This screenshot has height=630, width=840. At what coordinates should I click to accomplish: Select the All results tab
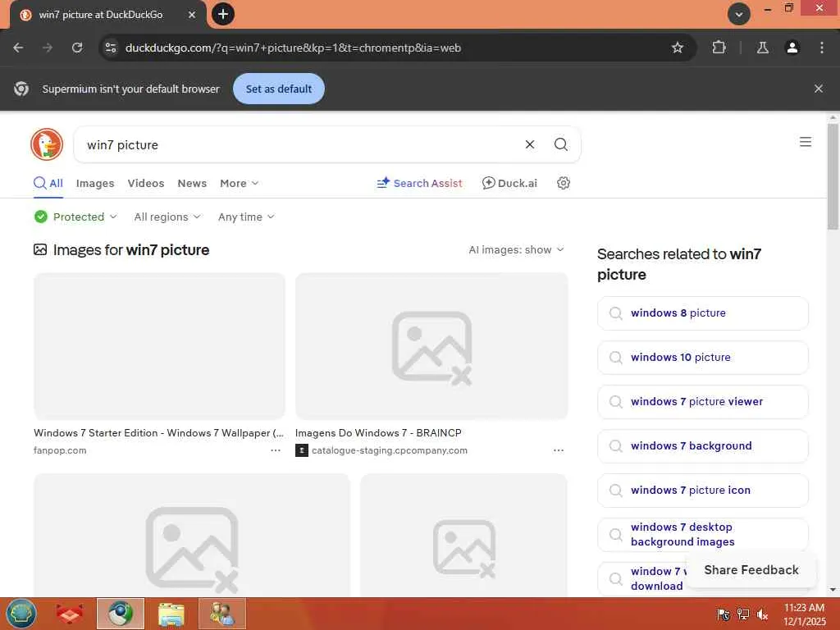tap(48, 183)
